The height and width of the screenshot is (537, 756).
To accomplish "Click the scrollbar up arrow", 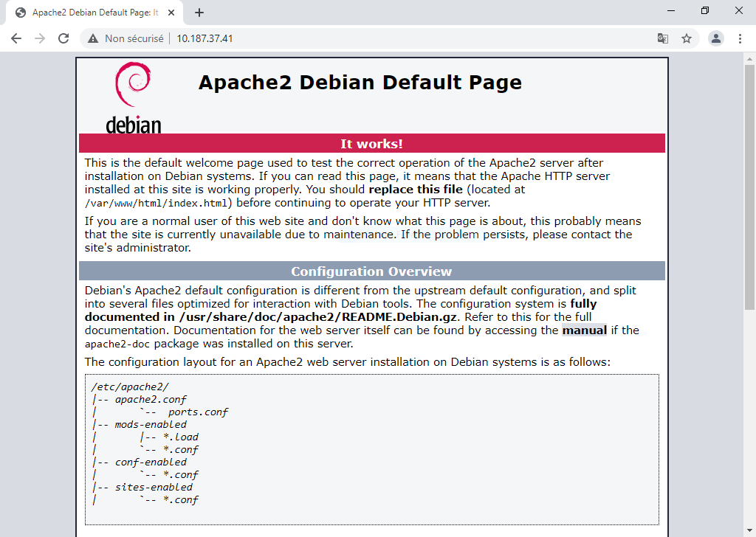I will coord(749,59).
